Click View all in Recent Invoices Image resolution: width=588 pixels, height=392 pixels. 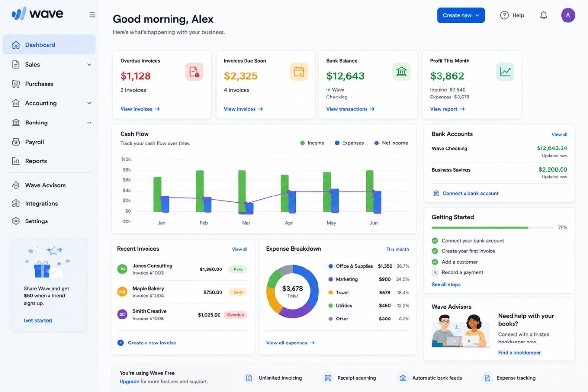click(240, 249)
